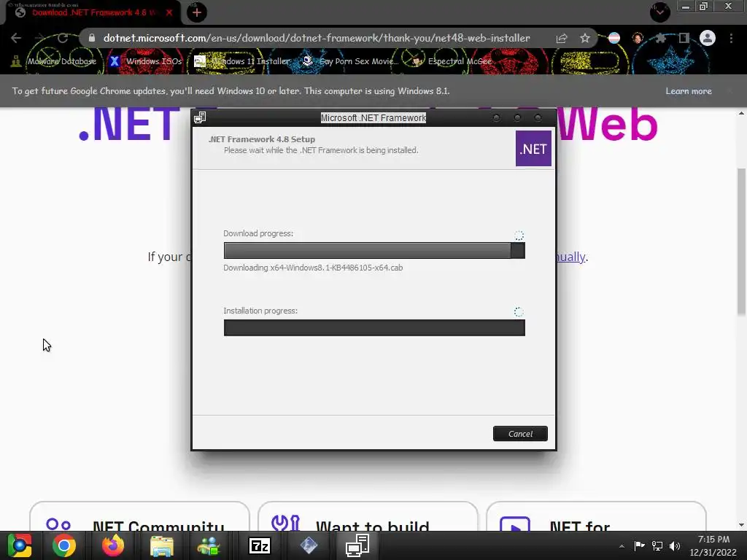Viewport: 747px width, 560px height.
Task: Open the Chrome three-dot menu
Action: click(731, 38)
